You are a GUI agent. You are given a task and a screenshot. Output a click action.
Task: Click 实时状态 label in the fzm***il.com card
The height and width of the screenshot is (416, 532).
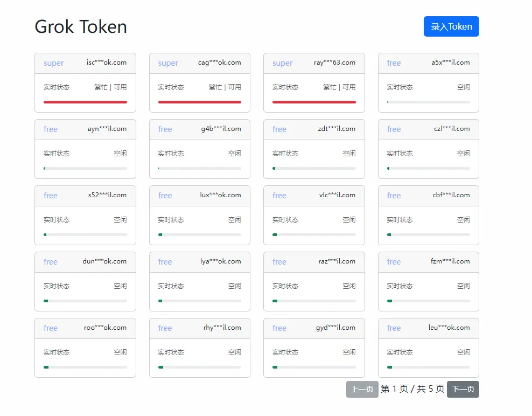point(400,286)
